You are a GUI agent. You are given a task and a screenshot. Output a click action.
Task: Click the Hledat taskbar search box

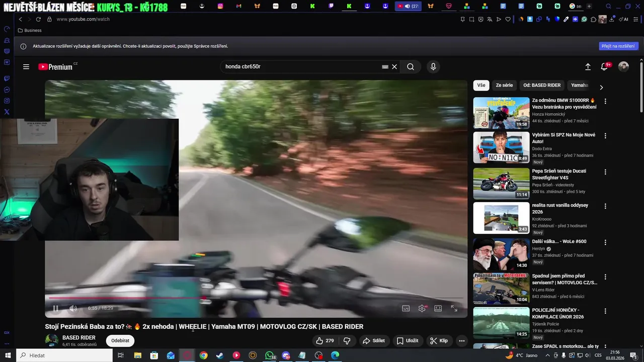click(x=64, y=355)
